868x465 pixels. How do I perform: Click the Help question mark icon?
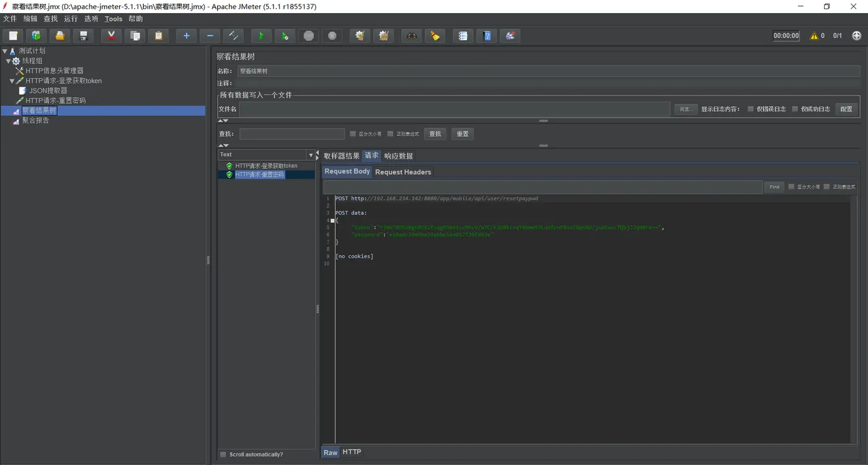pos(486,35)
